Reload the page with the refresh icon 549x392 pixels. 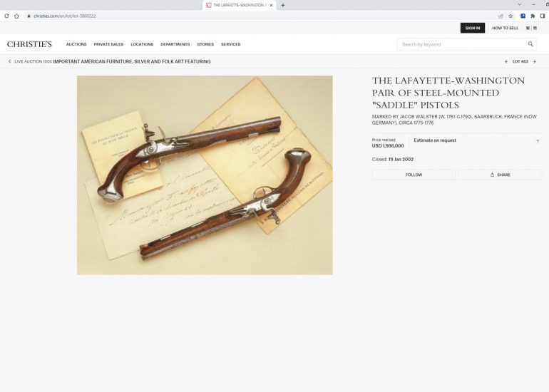pos(6,16)
